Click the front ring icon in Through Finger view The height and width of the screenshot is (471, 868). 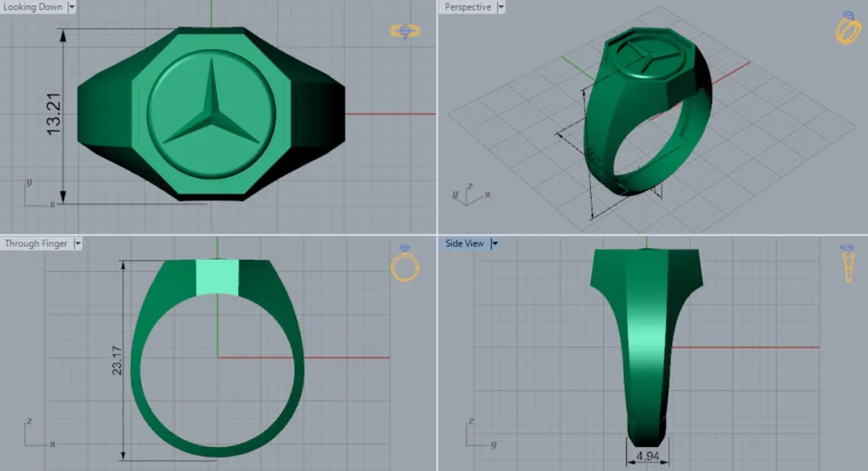tap(405, 263)
